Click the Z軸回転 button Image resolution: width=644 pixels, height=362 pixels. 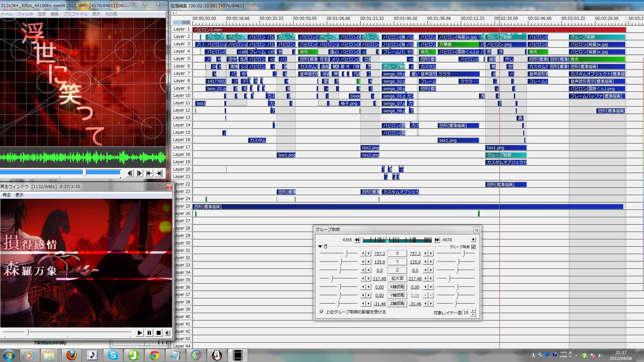pos(397,304)
